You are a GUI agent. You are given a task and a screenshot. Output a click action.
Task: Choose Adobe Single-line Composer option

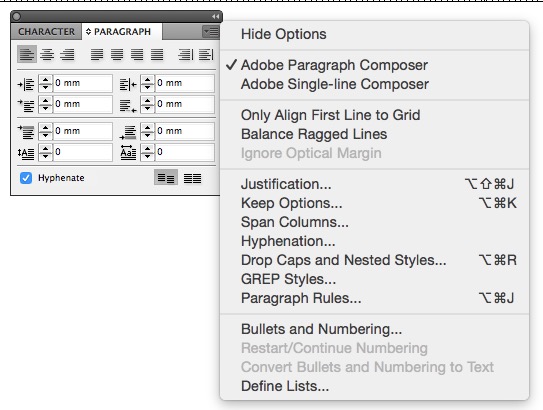point(335,84)
